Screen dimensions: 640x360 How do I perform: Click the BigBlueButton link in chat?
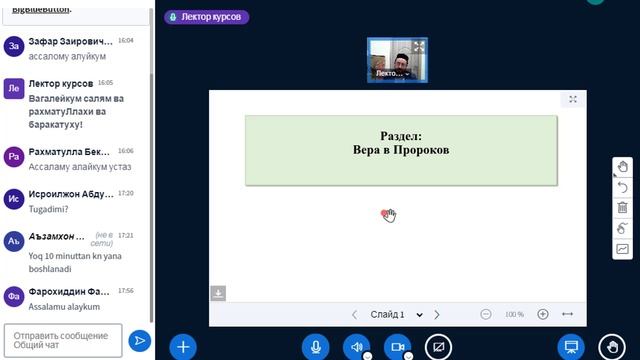[x=40, y=10]
